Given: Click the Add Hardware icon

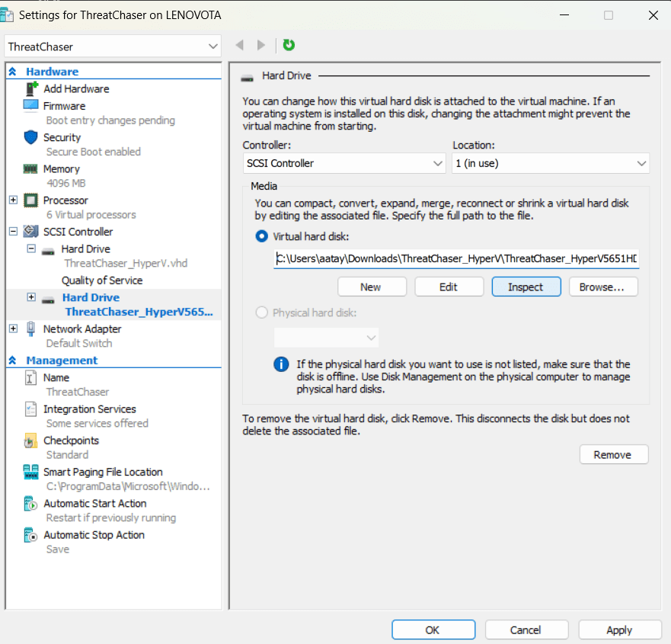Looking at the screenshot, I should [x=30, y=88].
